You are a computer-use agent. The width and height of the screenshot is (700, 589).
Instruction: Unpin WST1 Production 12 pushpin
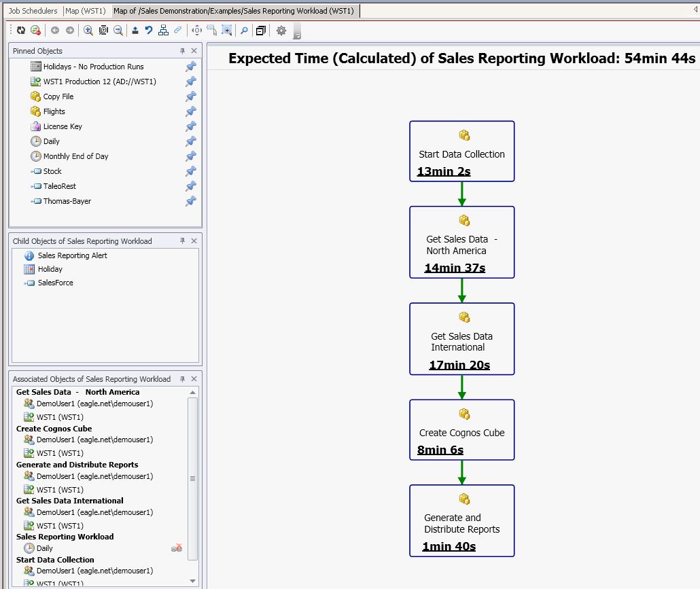pos(191,82)
